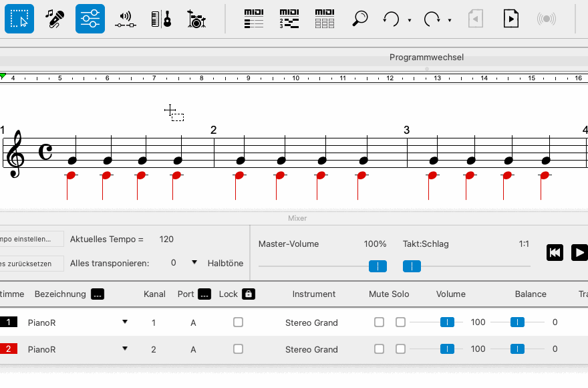Click the magnifying glass search icon

pyautogui.click(x=360, y=19)
